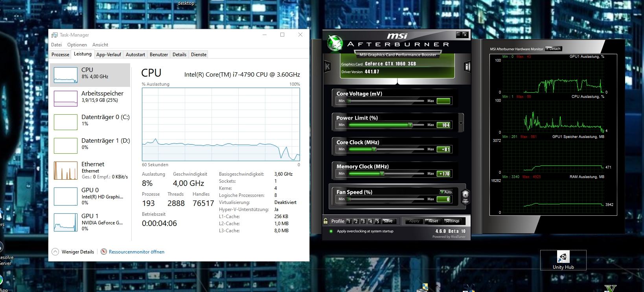
Task: Click the Power Limit value field 104
Action: 443,125
